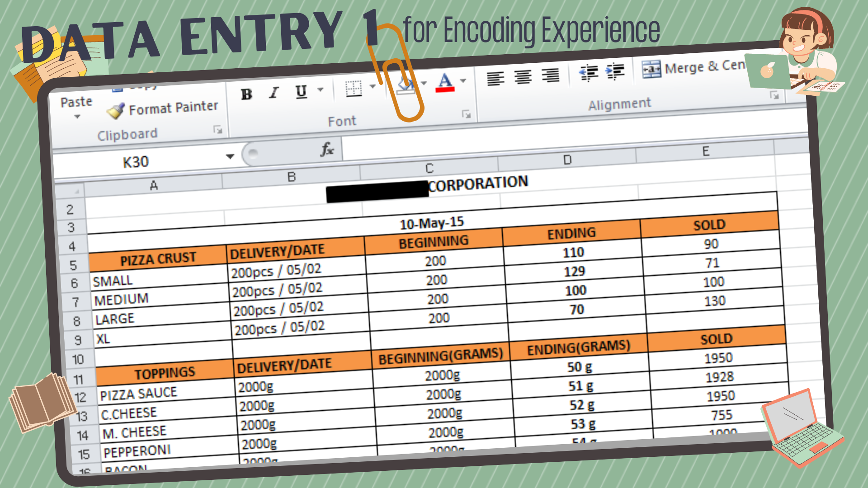Open the Clipboard dialog launcher
868x488 pixels.
pyautogui.click(x=218, y=130)
